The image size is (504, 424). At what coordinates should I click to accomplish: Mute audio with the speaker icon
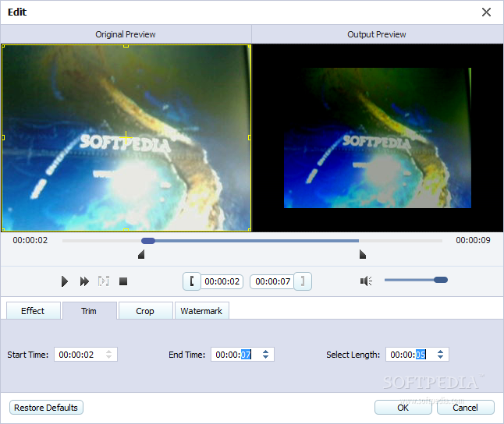366,281
